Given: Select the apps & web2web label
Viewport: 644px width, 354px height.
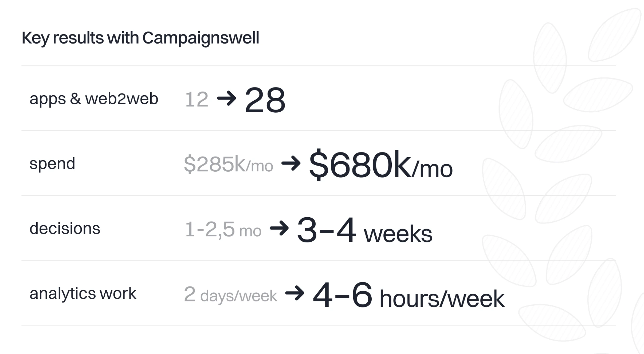Looking at the screenshot, I should point(94,99).
